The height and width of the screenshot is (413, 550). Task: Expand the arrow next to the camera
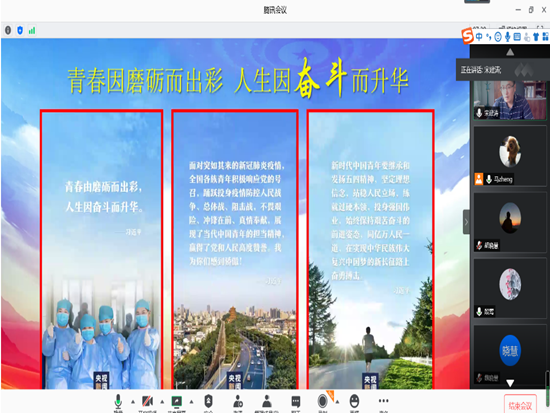(162, 401)
